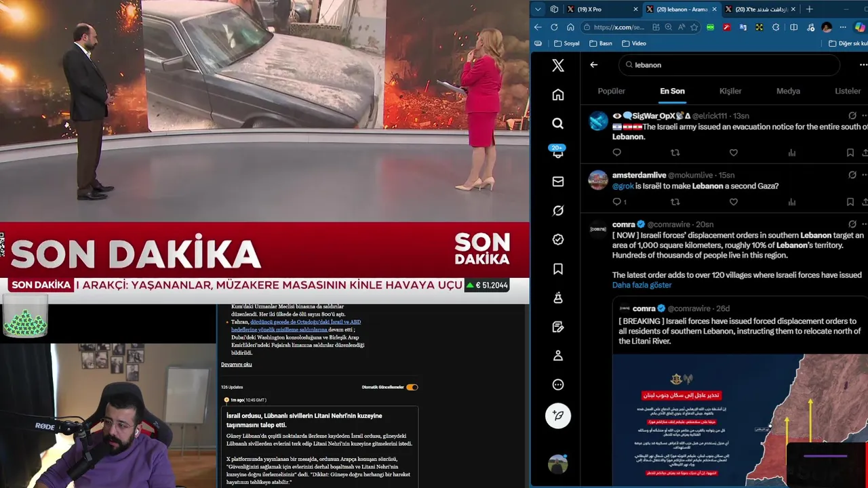Image resolution: width=868 pixels, height=488 pixels.
Task: Switch to Listeler tab
Action: pos(848,91)
